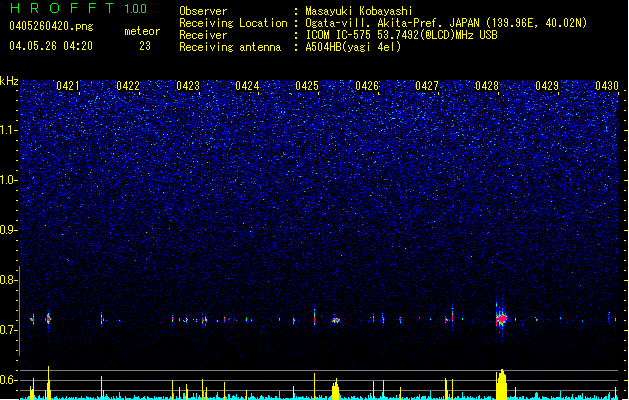Viewport: 629px width, 400px height.
Task: Click the 0424 time marker
Action: pyautogui.click(x=247, y=86)
